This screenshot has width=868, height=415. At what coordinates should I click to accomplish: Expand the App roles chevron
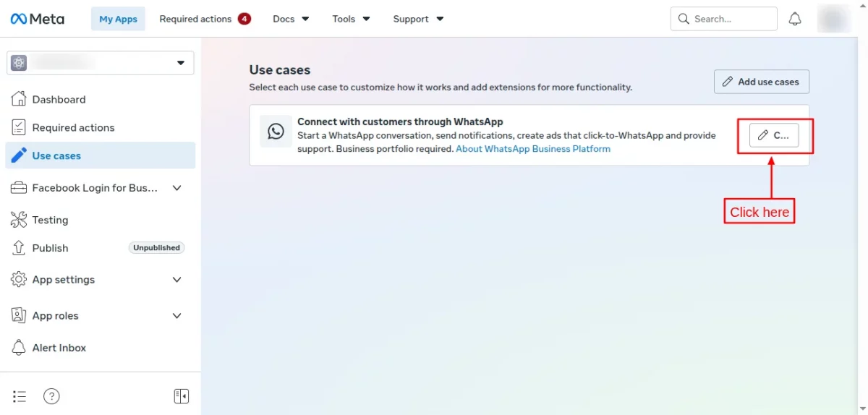(176, 316)
